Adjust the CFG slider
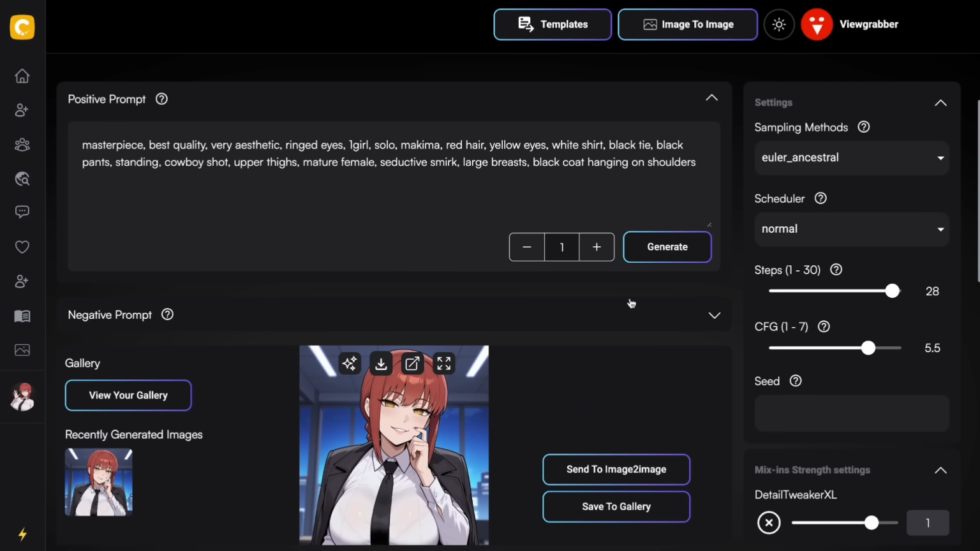 tap(868, 348)
